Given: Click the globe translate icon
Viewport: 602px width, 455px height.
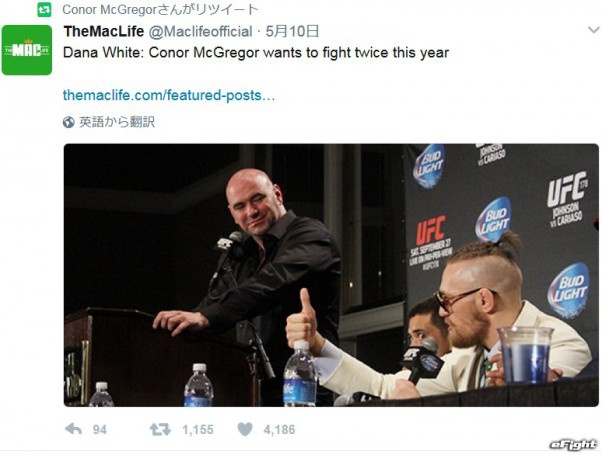Looking at the screenshot, I should click(69, 122).
